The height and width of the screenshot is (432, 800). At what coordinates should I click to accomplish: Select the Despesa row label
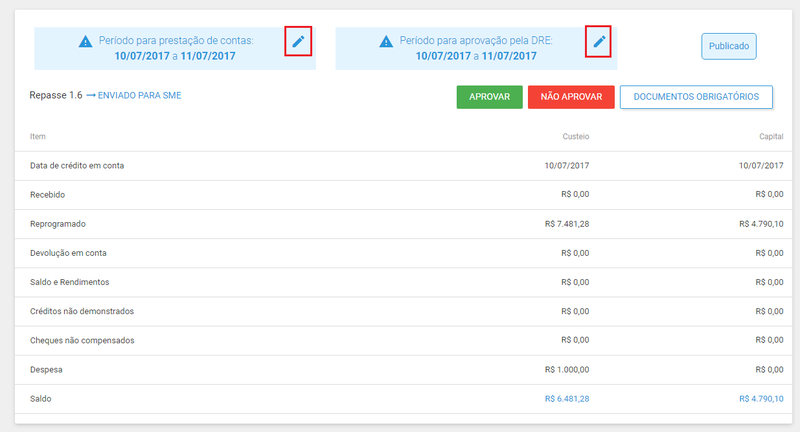click(46, 370)
